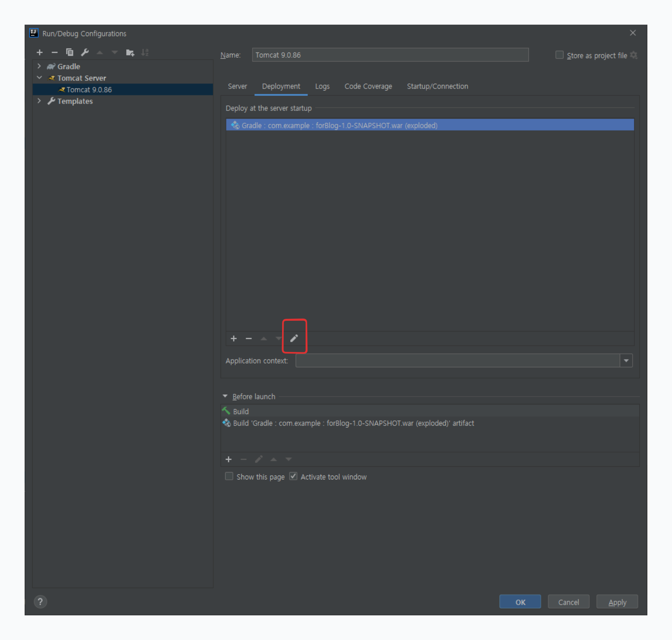
Task: Collapse the Tomcat Server node
Action: pos(39,78)
